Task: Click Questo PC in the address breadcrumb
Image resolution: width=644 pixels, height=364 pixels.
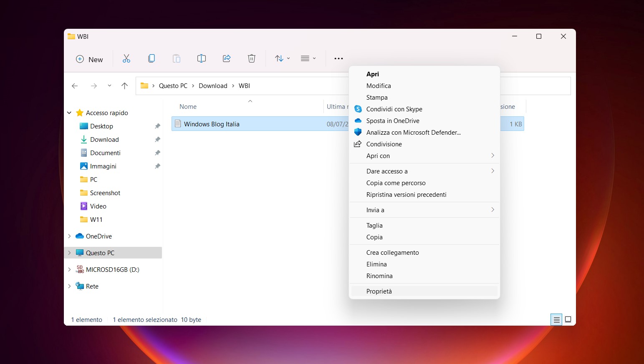Action: [x=173, y=86]
